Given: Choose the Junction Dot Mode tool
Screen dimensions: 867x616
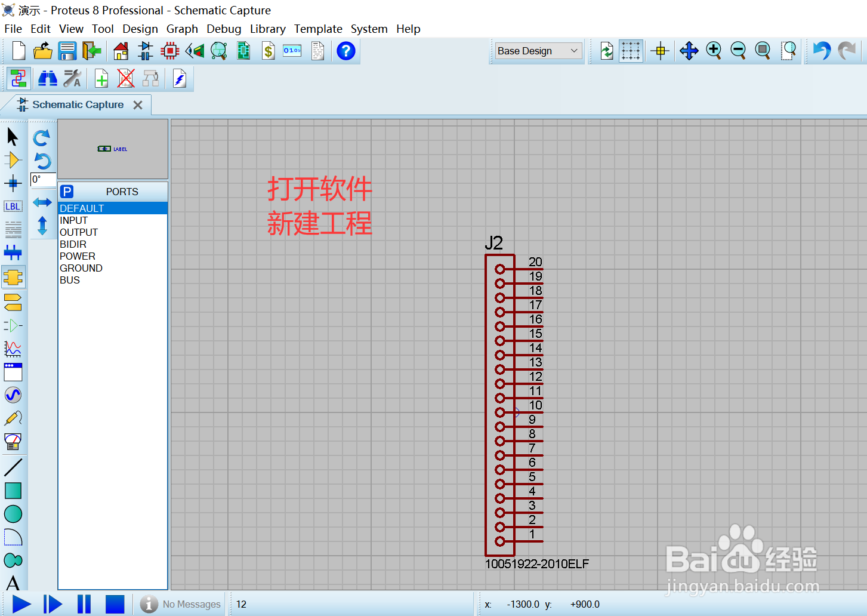Looking at the screenshot, I should tap(13, 183).
